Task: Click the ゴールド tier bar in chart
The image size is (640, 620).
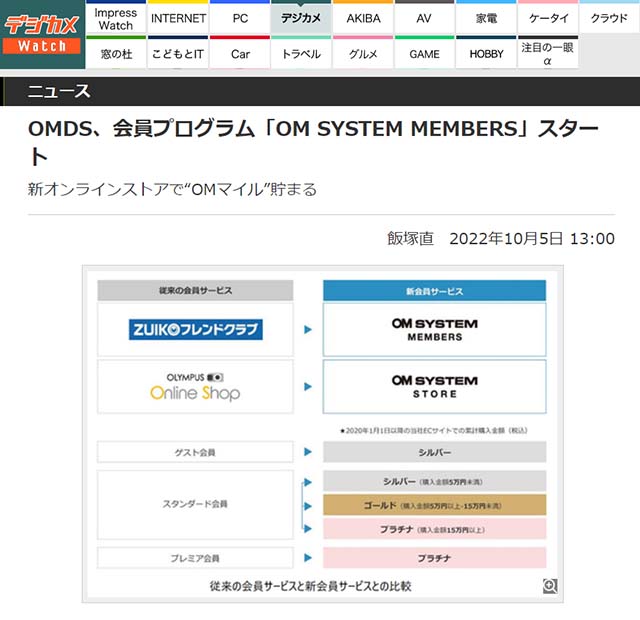Action: coord(434,505)
